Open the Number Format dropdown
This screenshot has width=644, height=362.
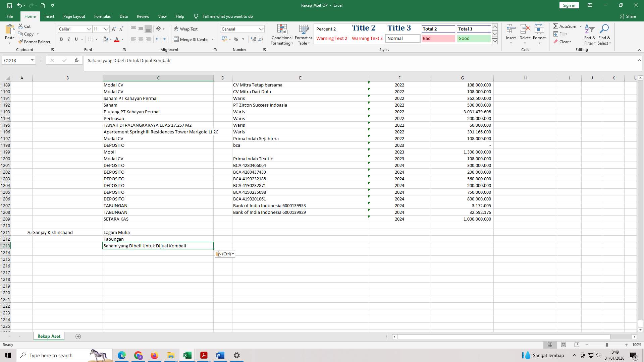(261, 29)
